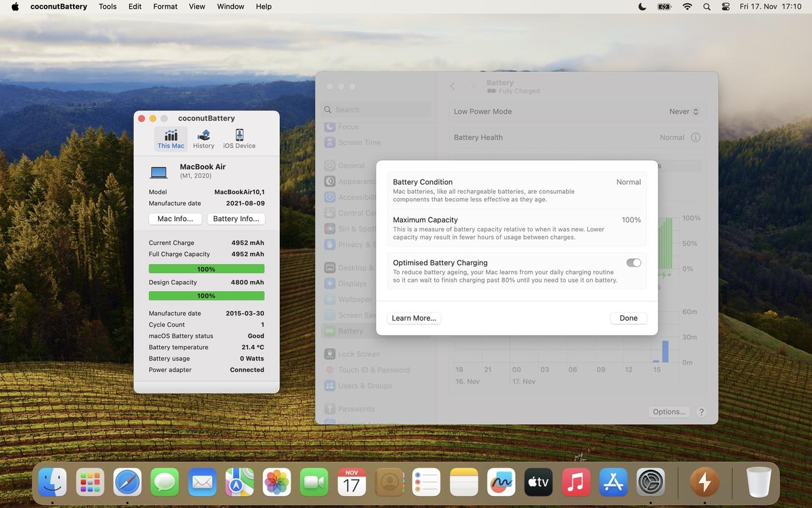This screenshot has width=812, height=508.
Task: Toggle Optimised Battery Charging switch
Action: pos(633,263)
